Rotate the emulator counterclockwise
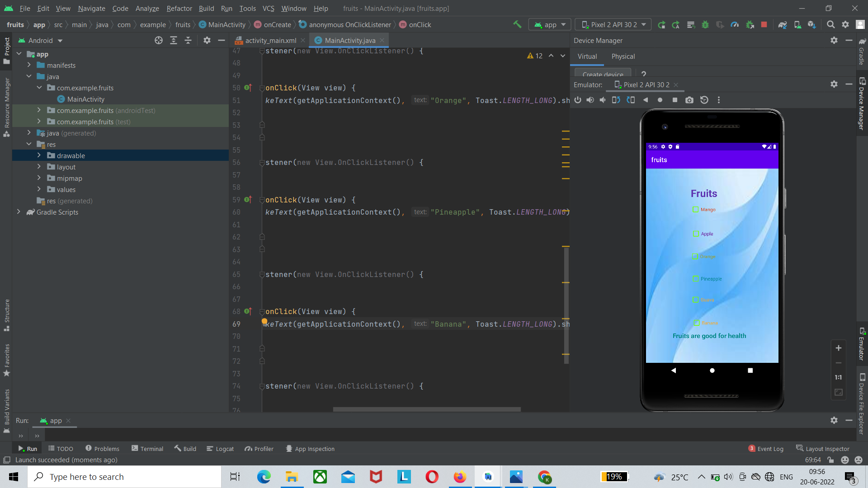This screenshot has height=488, width=868. click(616, 100)
